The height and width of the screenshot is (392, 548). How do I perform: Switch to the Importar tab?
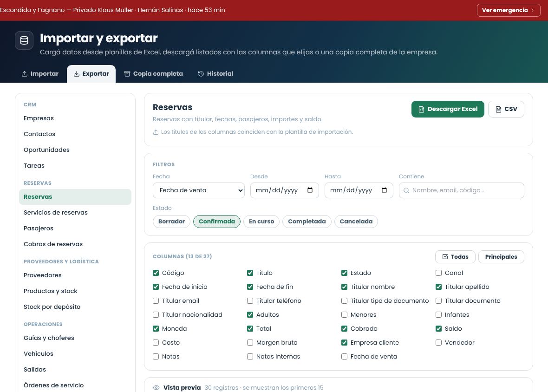pos(40,74)
